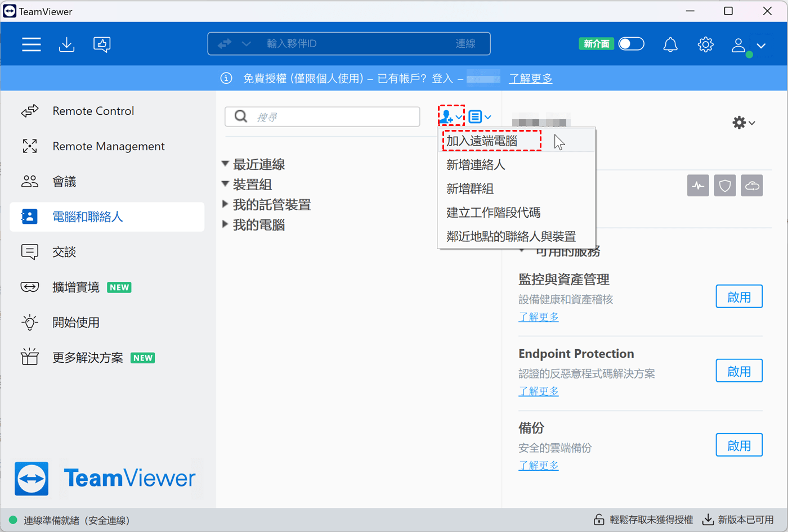This screenshot has height=532, width=788.
Task: Click the cloud backup icon
Action: point(752,186)
